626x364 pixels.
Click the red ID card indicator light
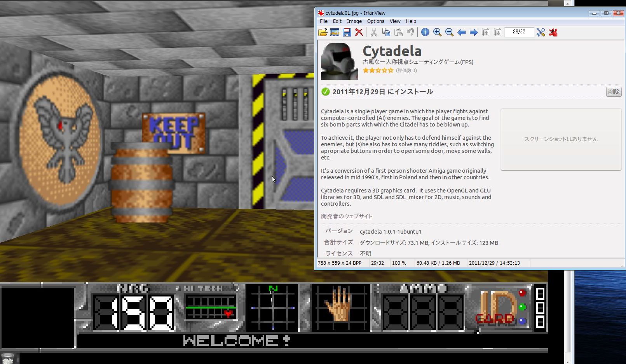click(x=522, y=293)
